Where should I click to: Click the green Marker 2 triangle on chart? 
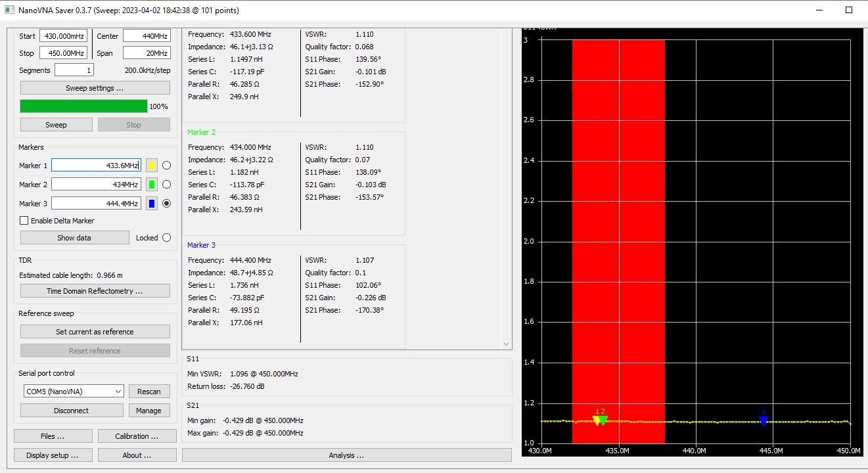[604, 421]
